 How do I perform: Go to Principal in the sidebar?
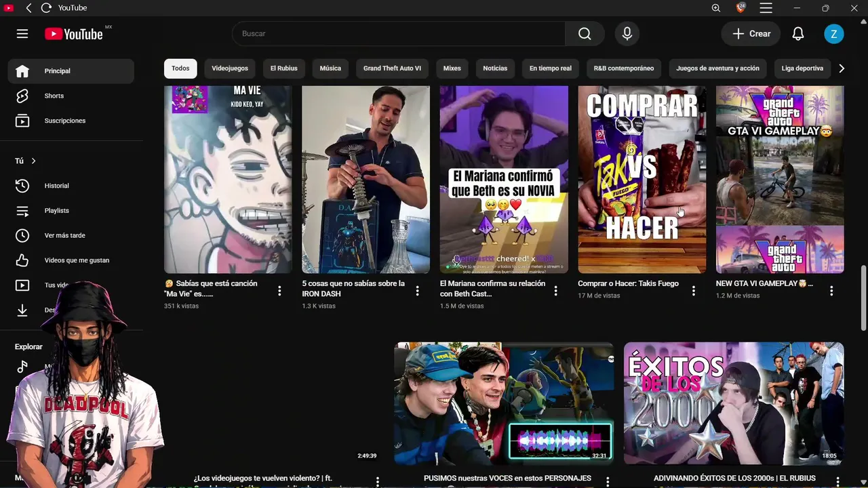click(x=71, y=71)
